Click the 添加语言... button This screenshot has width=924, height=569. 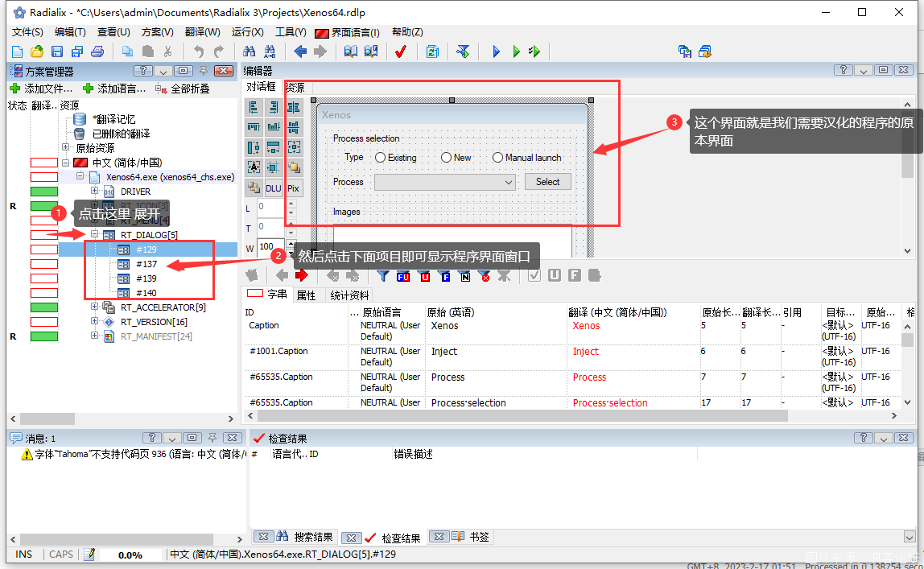115,89
